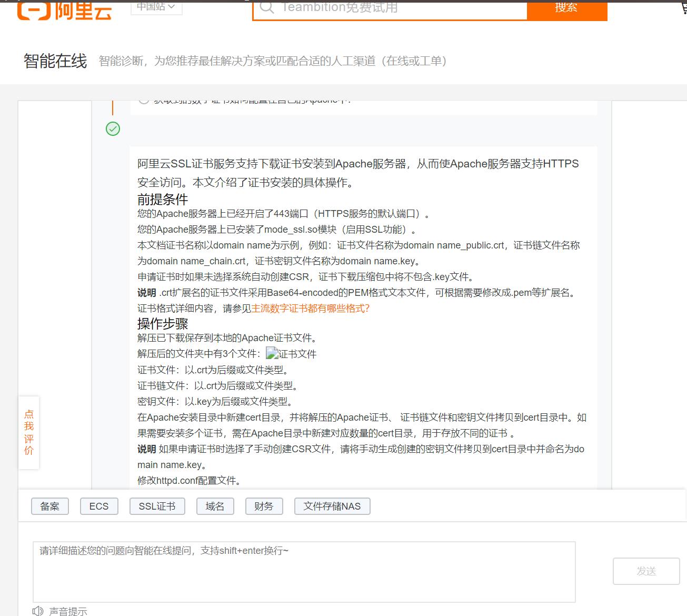The height and width of the screenshot is (616, 687).
Task: Click the green checkmark step icon
Action: 113,128
